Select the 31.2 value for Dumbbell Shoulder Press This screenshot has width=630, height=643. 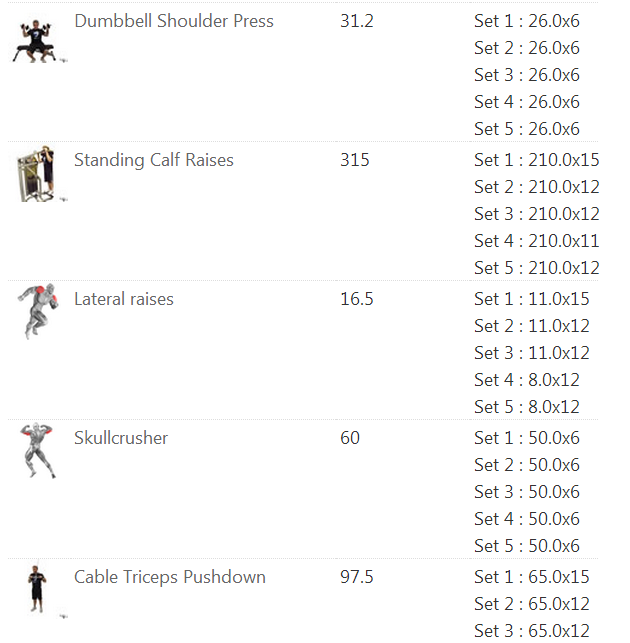coord(357,21)
